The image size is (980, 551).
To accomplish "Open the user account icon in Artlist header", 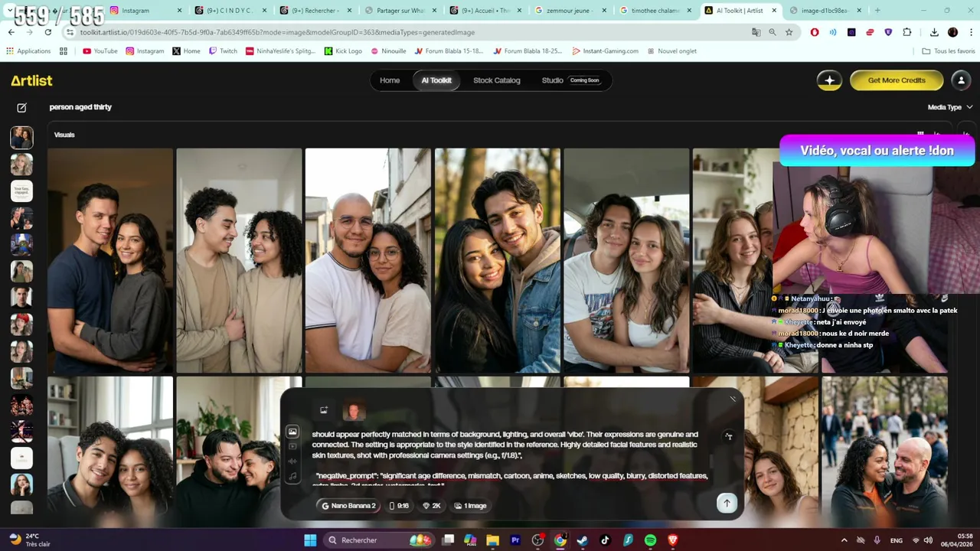I will coord(960,80).
